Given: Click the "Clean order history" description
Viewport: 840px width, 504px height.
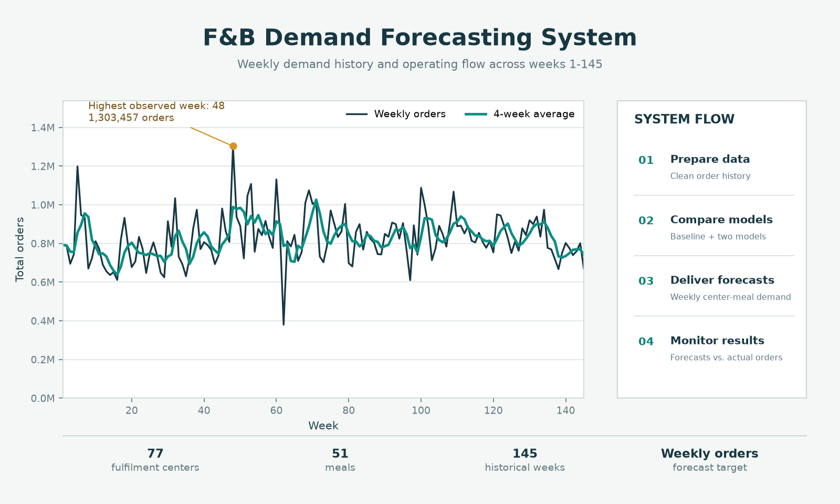Looking at the screenshot, I should 710,176.
